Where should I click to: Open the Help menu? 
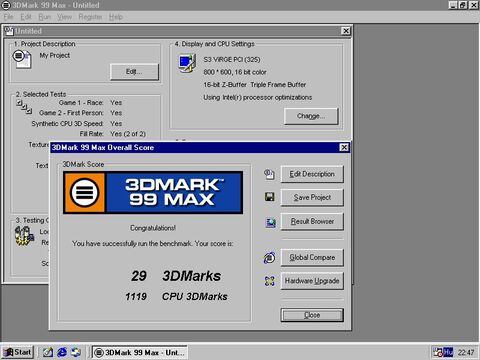pos(116,17)
